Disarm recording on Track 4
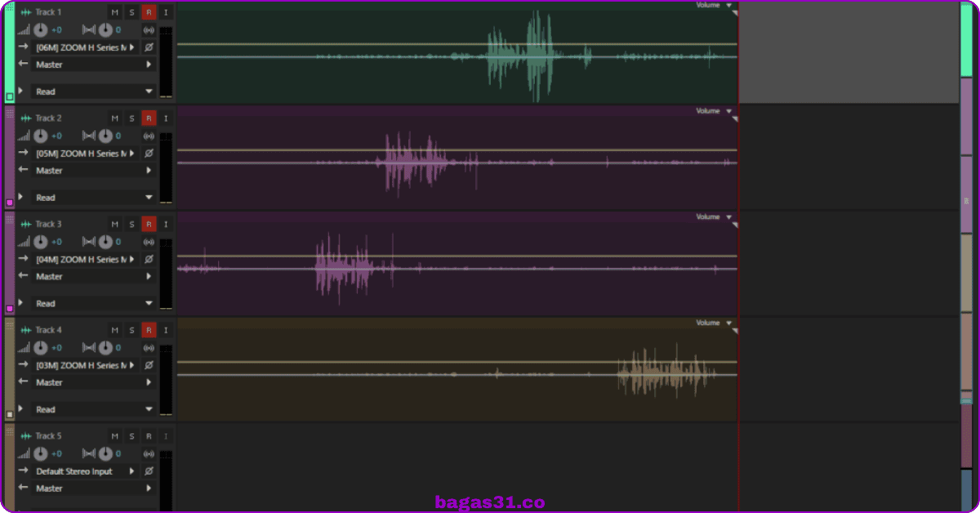 (x=149, y=330)
